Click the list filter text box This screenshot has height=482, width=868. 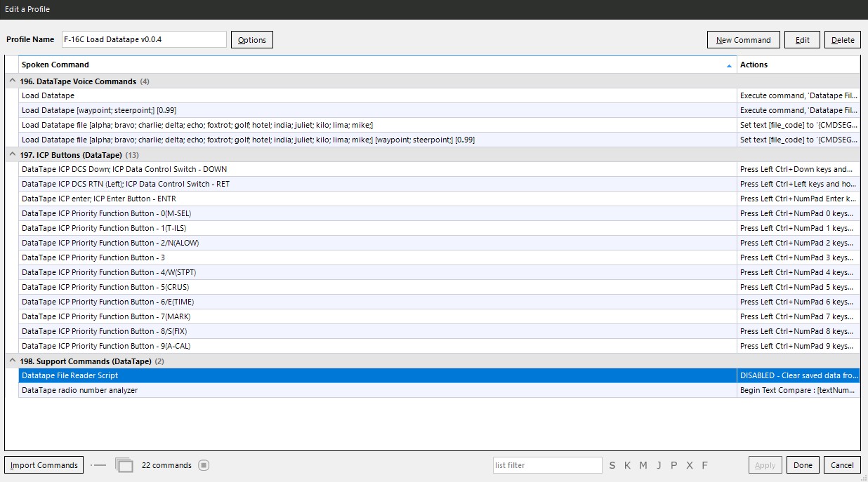tap(546, 465)
